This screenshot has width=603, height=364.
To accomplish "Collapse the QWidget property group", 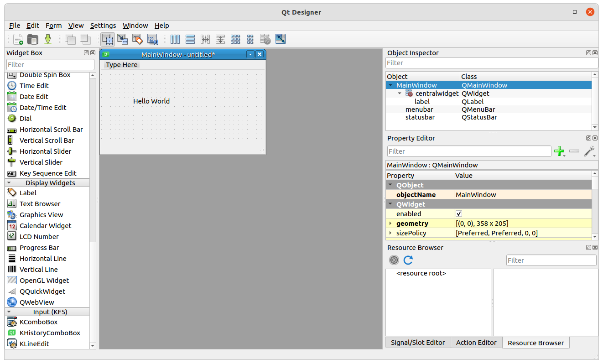I will point(390,204).
